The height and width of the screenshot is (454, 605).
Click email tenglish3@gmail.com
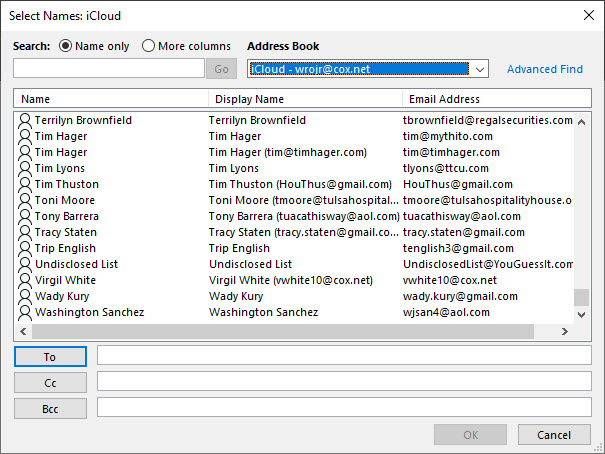458,248
